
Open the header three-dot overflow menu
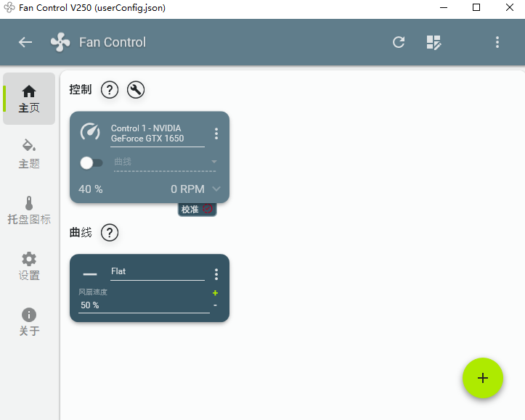pyautogui.click(x=497, y=42)
